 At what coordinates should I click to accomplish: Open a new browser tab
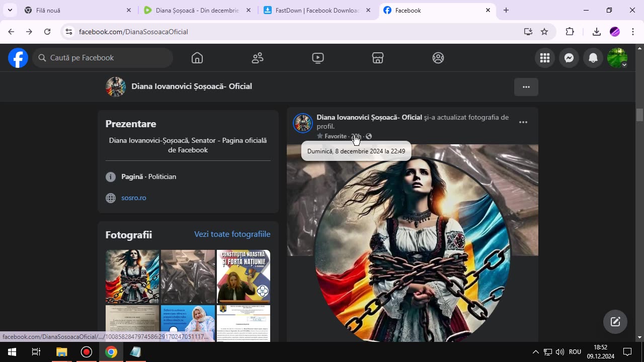(506, 10)
